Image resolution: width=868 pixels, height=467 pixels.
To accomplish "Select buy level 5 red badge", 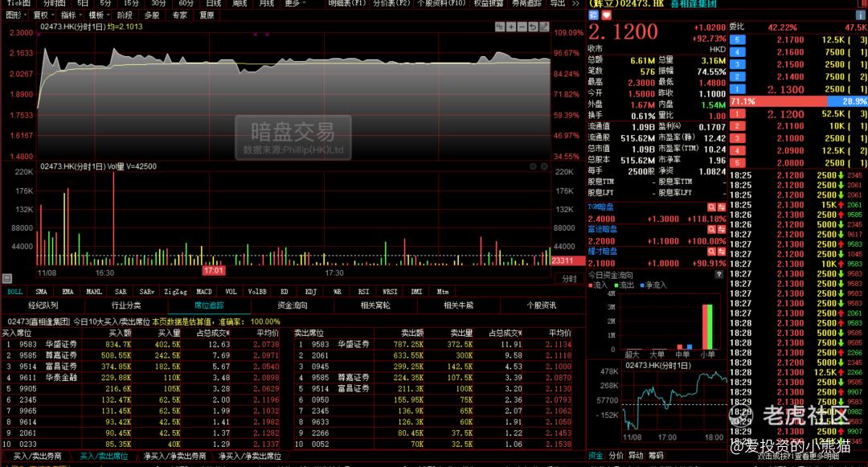I will pos(737,163).
